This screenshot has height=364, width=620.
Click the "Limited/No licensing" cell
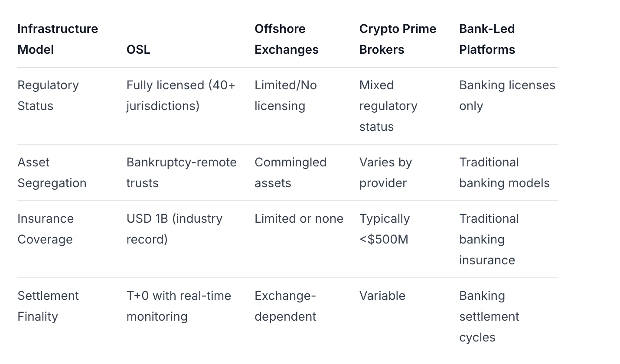[286, 95]
